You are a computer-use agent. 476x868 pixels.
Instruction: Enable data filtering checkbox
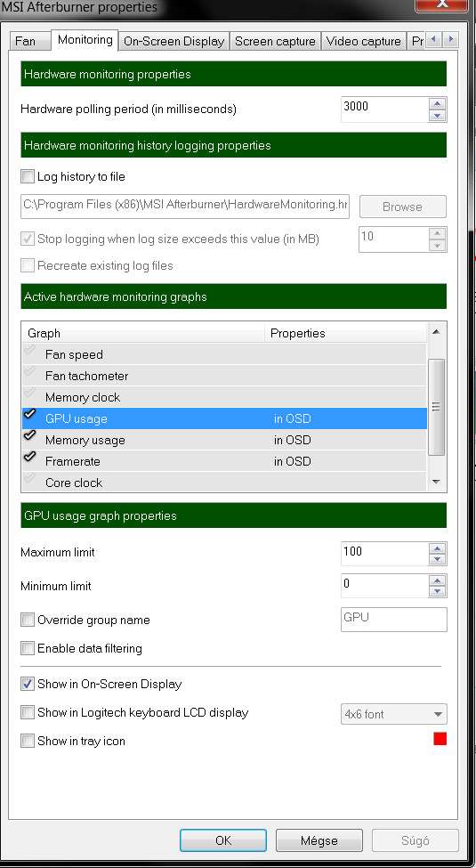tap(27, 648)
